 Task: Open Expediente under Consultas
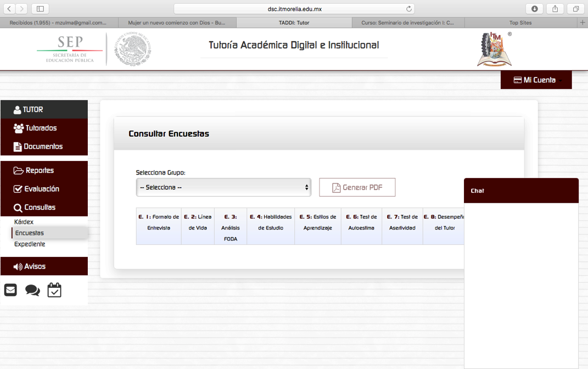pos(30,244)
